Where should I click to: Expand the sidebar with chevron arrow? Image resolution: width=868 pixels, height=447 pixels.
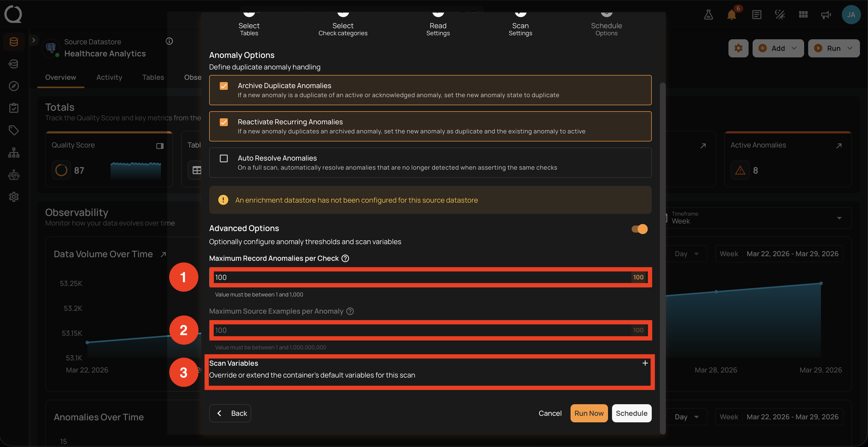33,40
